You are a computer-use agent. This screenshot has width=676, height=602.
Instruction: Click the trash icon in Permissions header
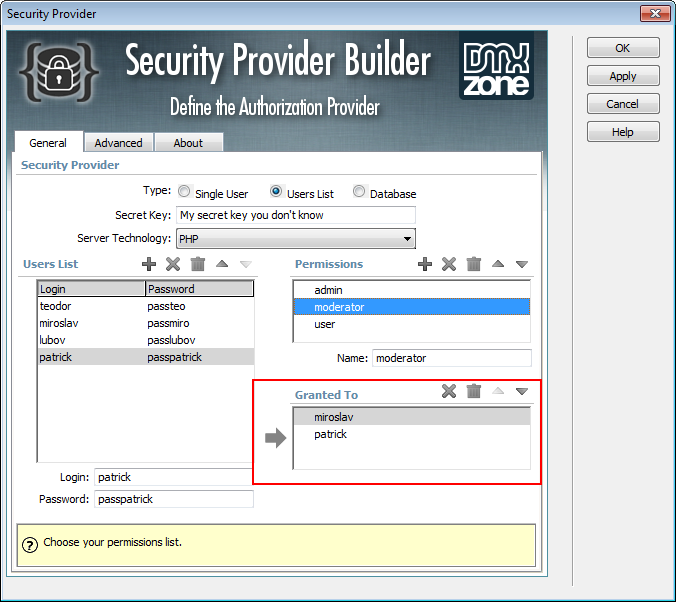click(x=474, y=263)
